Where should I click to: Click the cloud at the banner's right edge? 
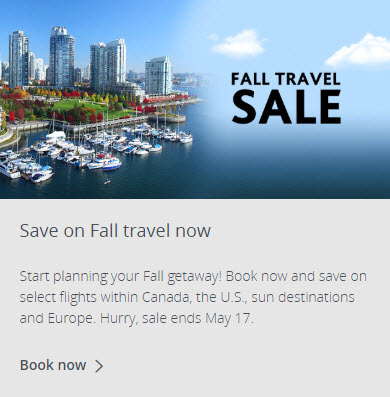(360, 51)
